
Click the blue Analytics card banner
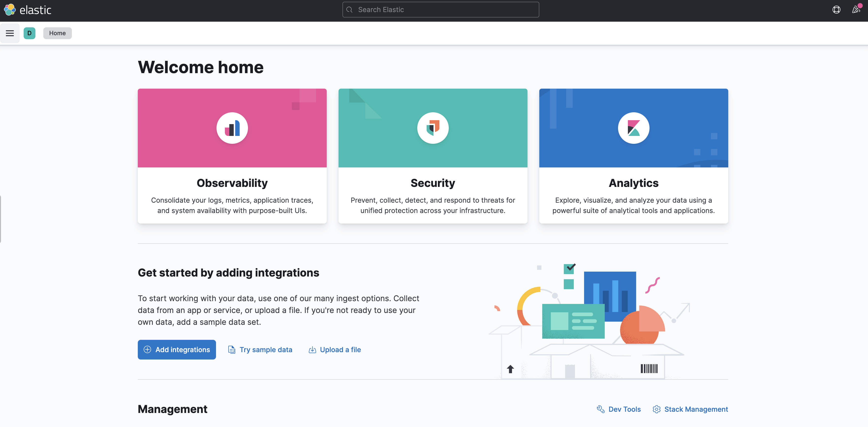click(x=634, y=128)
